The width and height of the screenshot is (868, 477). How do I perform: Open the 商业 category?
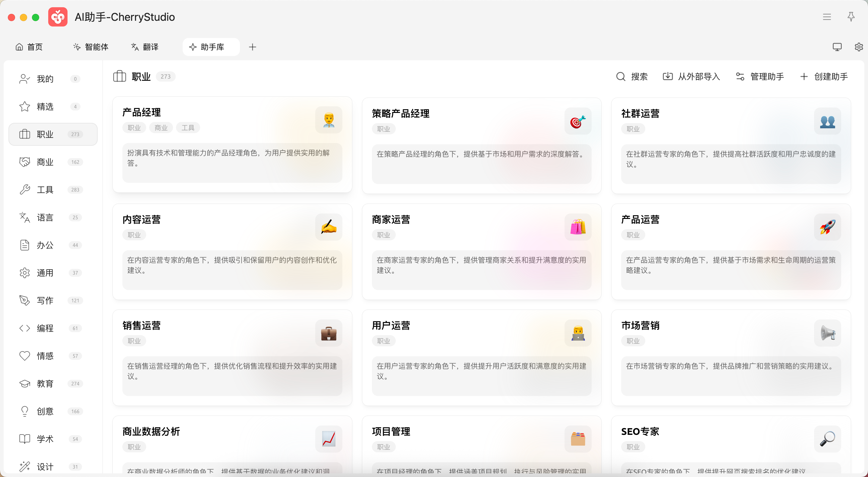coord(53,162)
